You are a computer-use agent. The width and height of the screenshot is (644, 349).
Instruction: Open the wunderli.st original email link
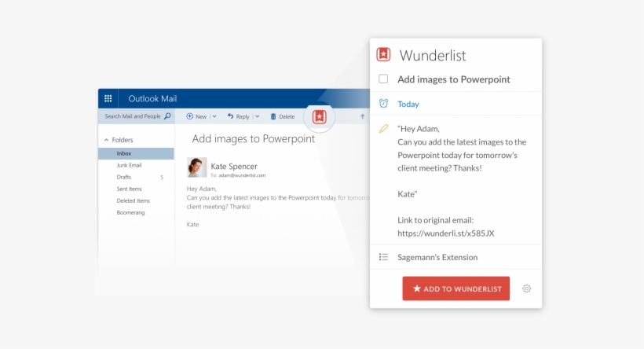445,233
